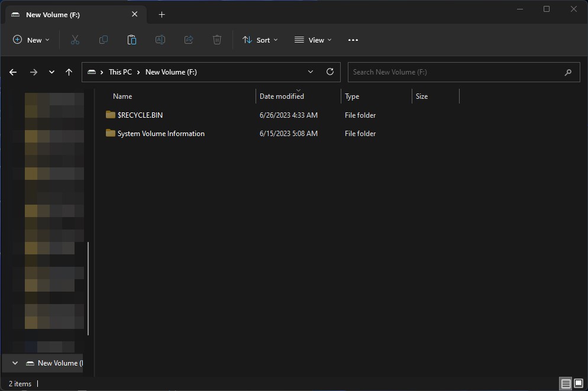
Task: Open the See more (...) options
Action: click(353, 40)
